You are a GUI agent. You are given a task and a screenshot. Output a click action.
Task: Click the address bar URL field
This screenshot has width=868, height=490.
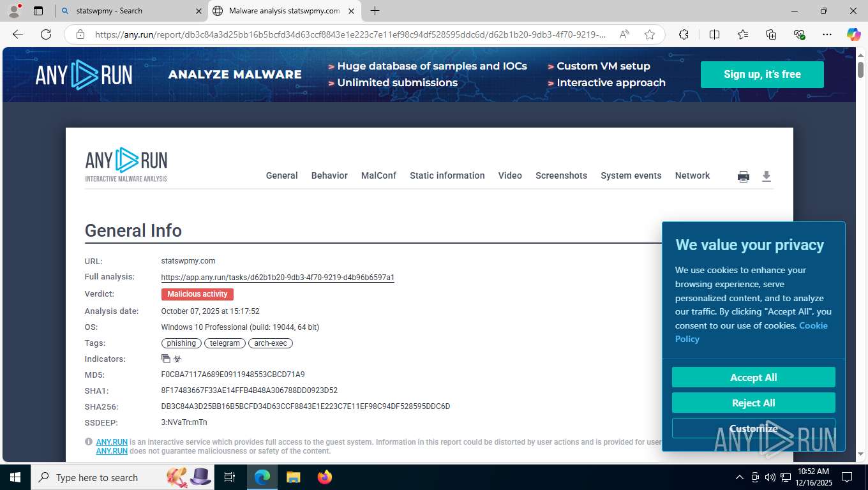(x=350, y=34)
